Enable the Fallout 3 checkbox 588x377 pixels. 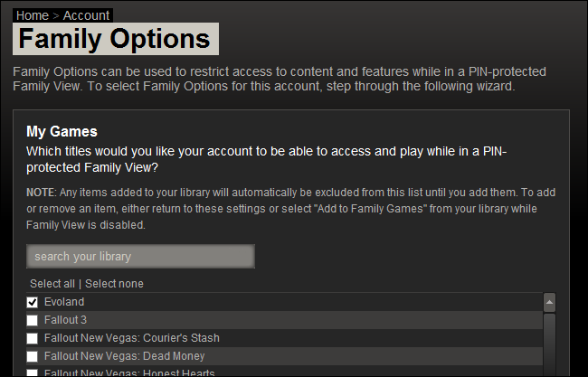[33, 320]
